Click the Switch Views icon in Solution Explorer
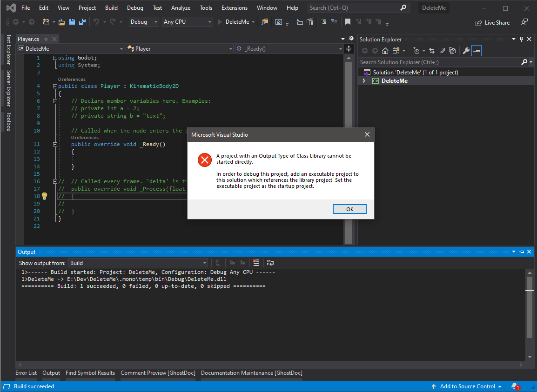 396,51
